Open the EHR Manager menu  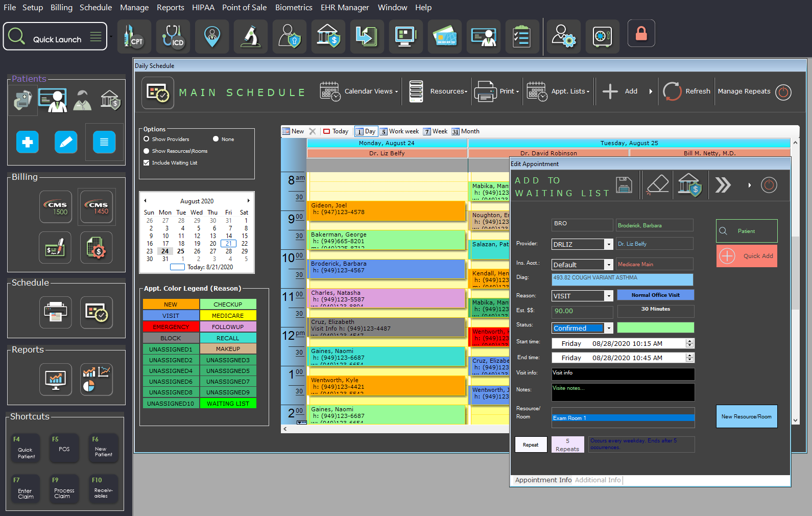tap(345, 8)
